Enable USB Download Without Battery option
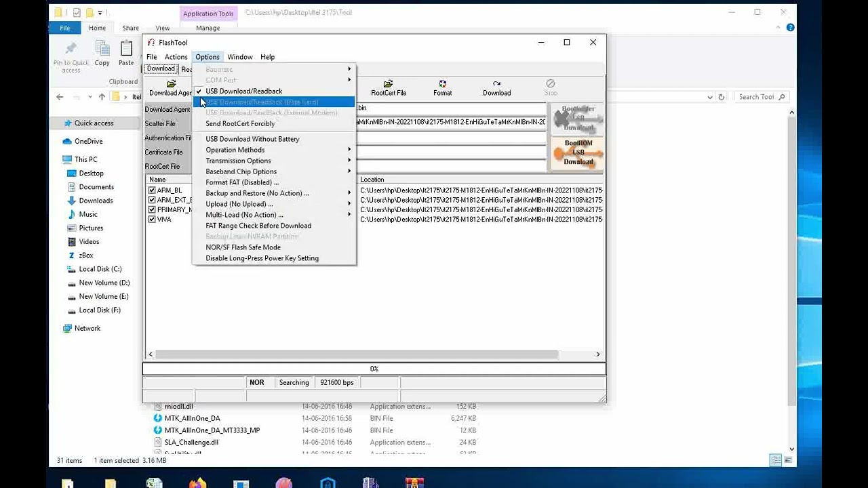 point(274,139)
